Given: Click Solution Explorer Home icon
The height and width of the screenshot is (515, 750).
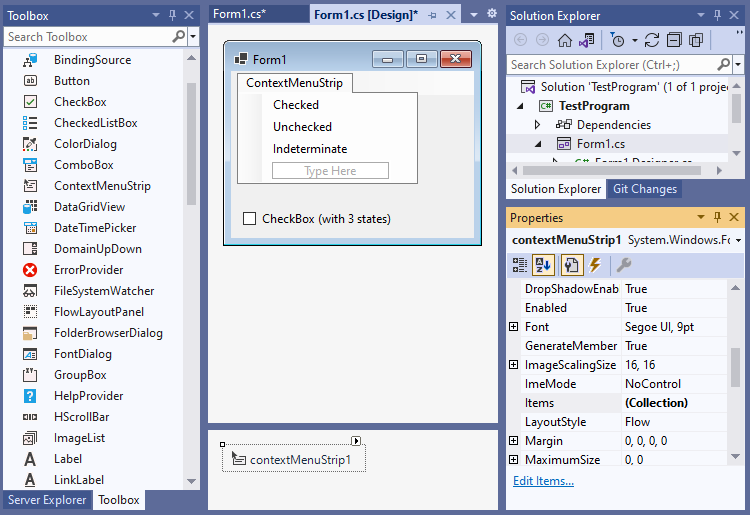Looking at the screenshot, I should point(565,41).
